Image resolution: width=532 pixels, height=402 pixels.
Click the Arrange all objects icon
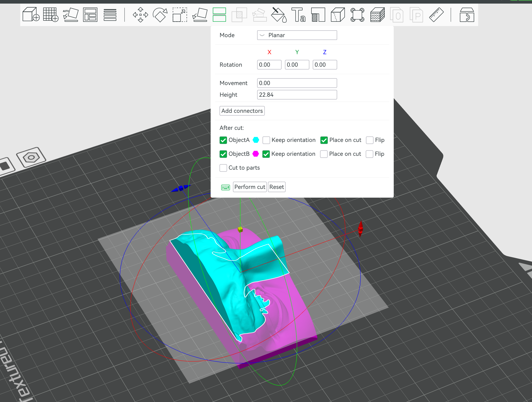click(90, 15)
